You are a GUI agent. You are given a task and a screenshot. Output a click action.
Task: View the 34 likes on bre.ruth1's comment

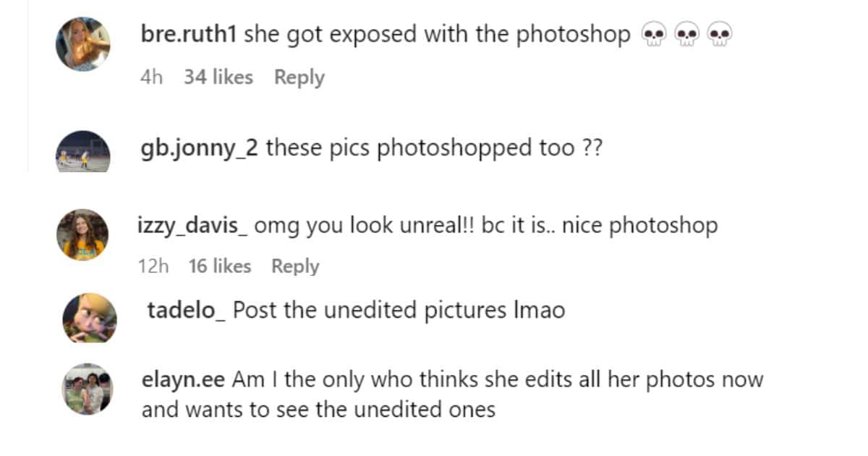click(x=218, y=77)
